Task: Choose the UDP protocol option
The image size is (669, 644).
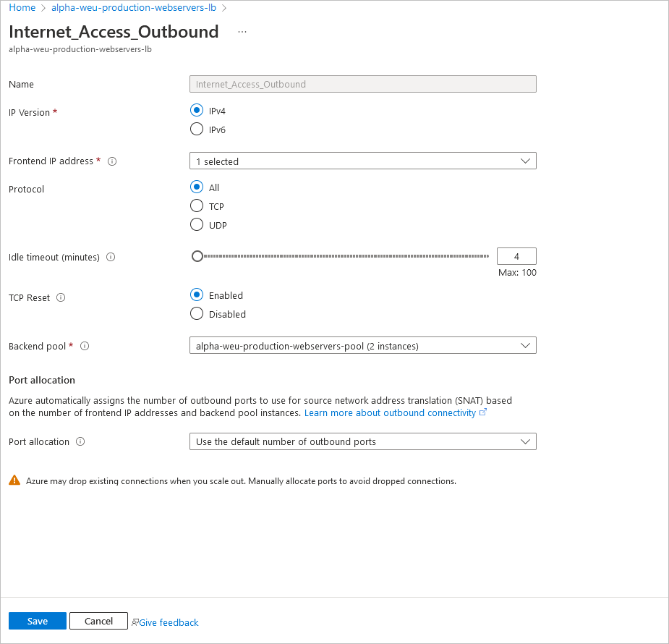Action: 197,224
